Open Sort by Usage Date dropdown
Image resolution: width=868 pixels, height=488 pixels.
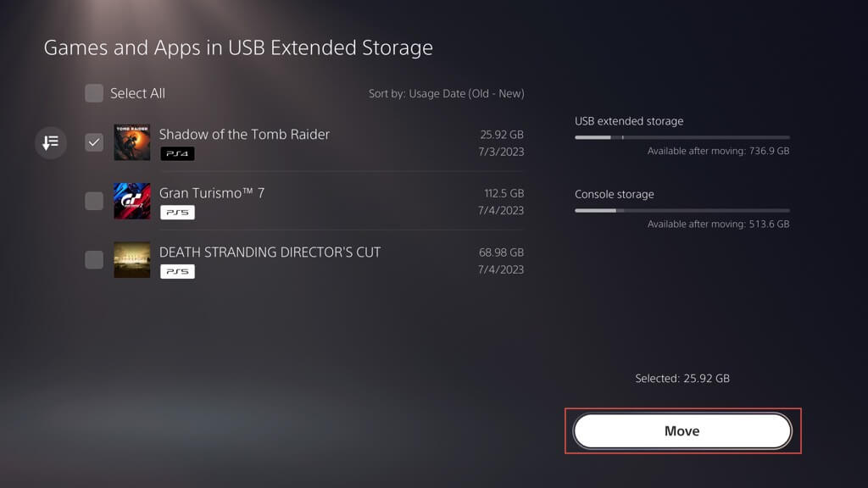click(x=446, y=93)
